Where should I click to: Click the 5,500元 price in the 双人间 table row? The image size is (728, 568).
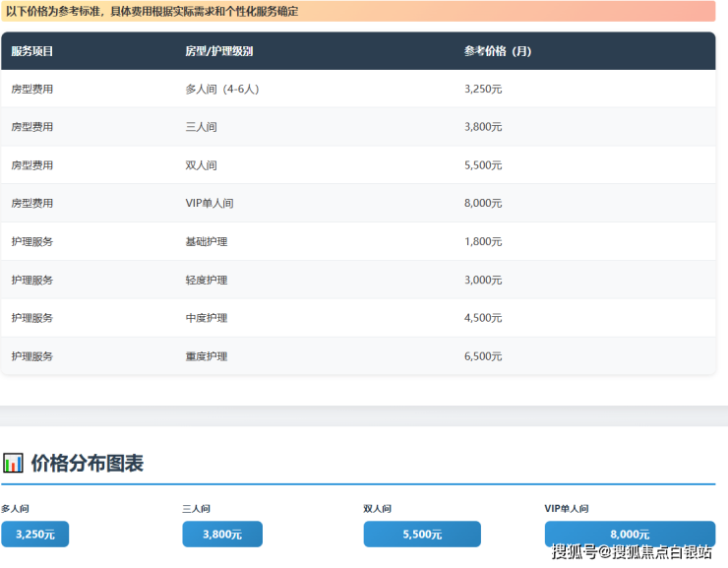pyautogui.click(x=483, y=165)
